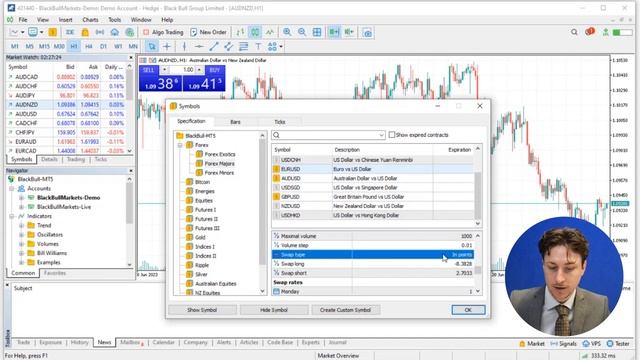Switch chart to W1 timeframe
Image resolution: width=640 pixels, height=360 pixels.
pos(118,47)
